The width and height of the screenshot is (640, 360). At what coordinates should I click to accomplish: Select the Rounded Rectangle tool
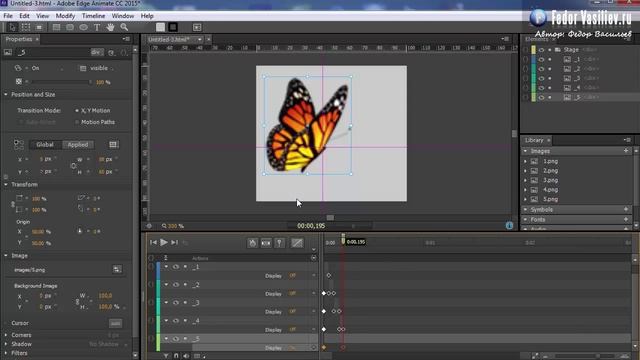coord(70,27)
